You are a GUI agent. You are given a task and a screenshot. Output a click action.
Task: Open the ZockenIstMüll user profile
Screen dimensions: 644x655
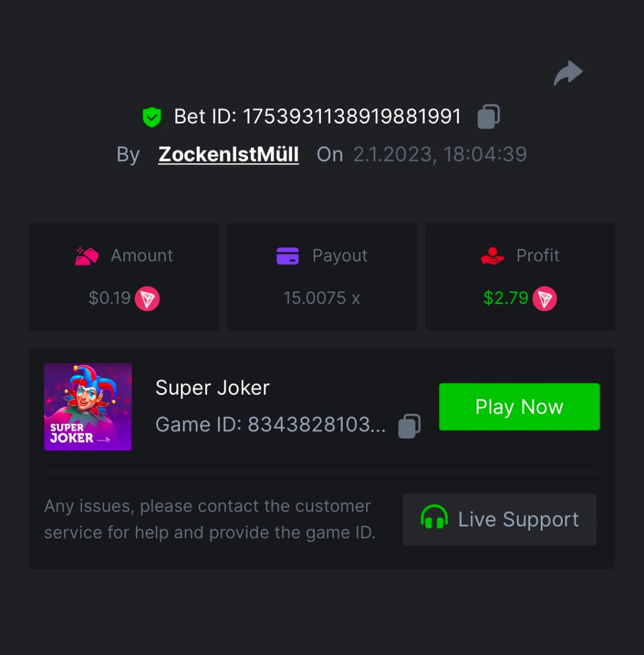coord(228,154)
